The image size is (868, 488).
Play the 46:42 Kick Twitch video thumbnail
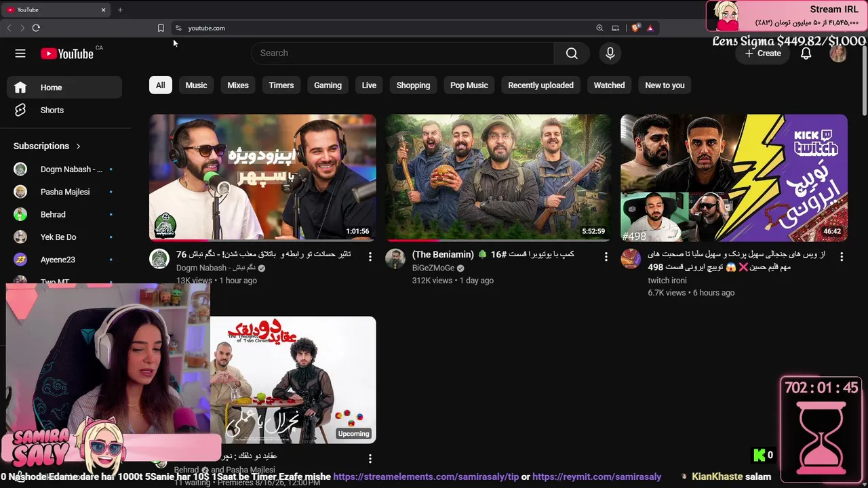[x=734, y=177]
